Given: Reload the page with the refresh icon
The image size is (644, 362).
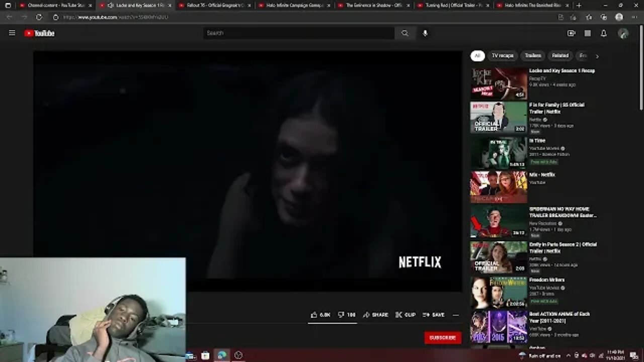Looking at the screenshot, I should tap(39, 17).
